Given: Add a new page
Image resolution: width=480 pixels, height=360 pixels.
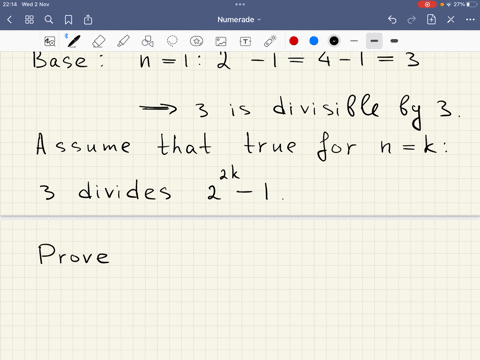Looking at the screenshot, I should (x=431, y=20).
